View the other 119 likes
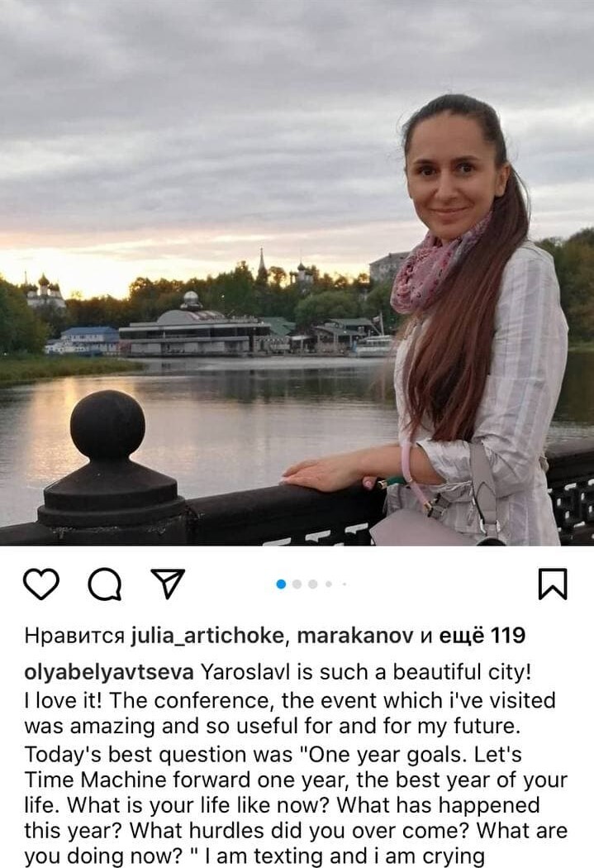This screenshot has height=868, width=594. click(x=482, y=636)
